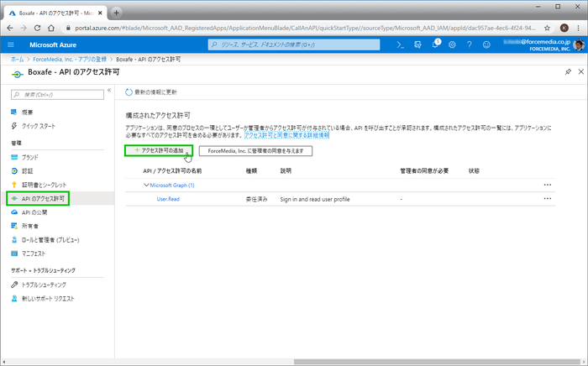Click the horizontal scrollbar at bottom
Viewport: 588px width, 366px height.
click(437, 362)
